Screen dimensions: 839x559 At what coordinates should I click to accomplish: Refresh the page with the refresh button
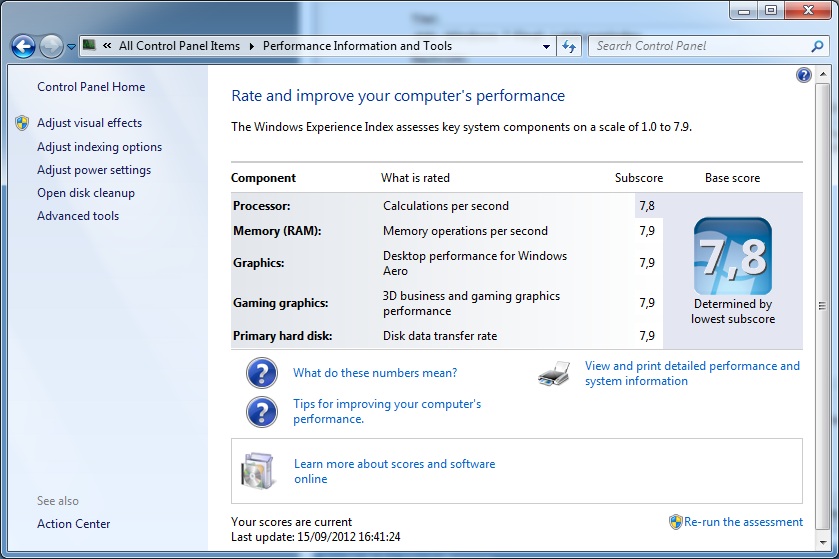click(568, 47)
